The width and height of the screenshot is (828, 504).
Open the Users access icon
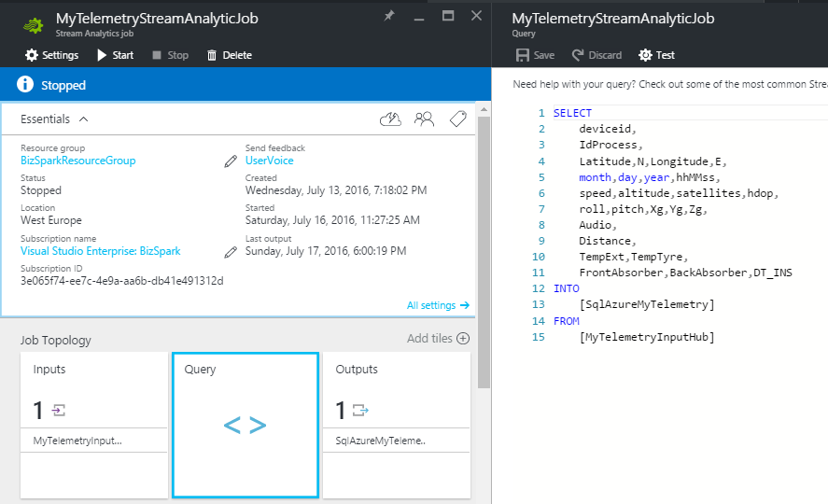pos(425,119)
